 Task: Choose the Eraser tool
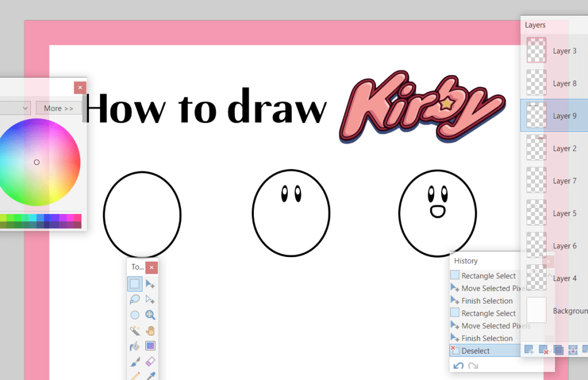[150, 362]
